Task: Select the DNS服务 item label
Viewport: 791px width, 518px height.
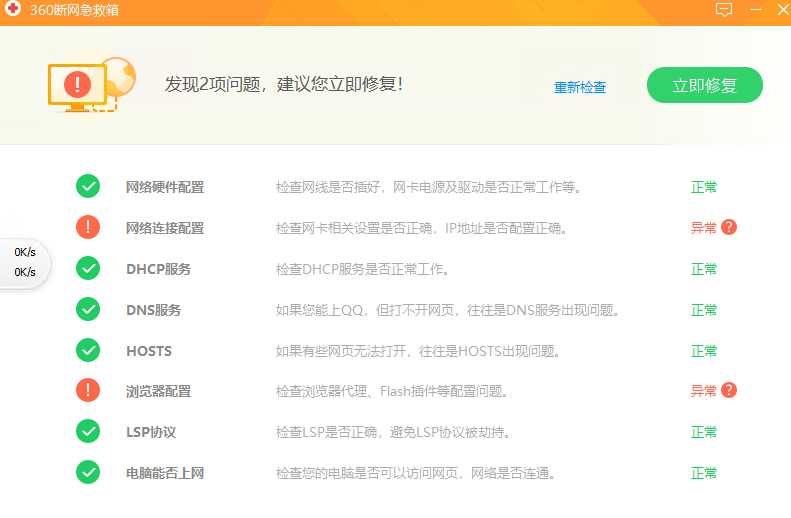Action: [x=153, y=310]
